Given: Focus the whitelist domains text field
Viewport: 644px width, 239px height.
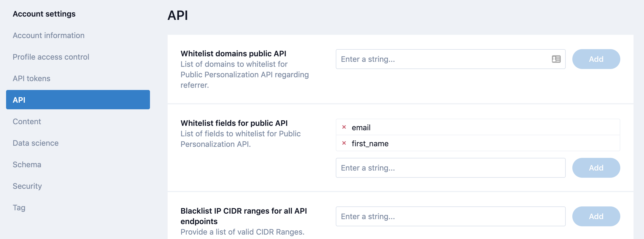Looking at the screenshot, I should 441,59.
